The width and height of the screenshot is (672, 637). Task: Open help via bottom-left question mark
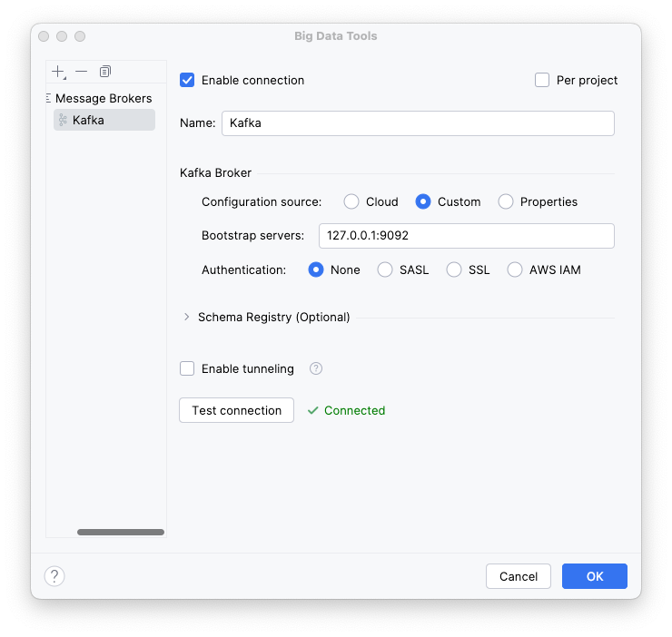pos(54,576)
